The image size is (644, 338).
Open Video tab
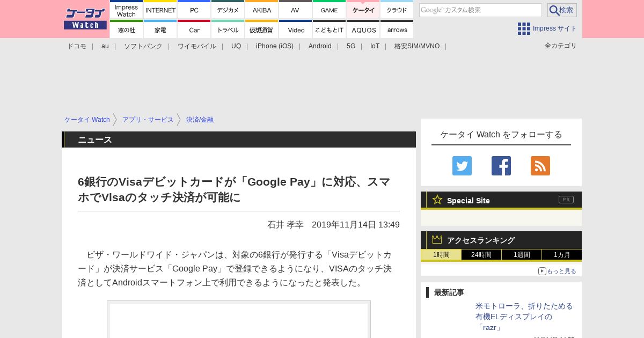click(296, 30)
